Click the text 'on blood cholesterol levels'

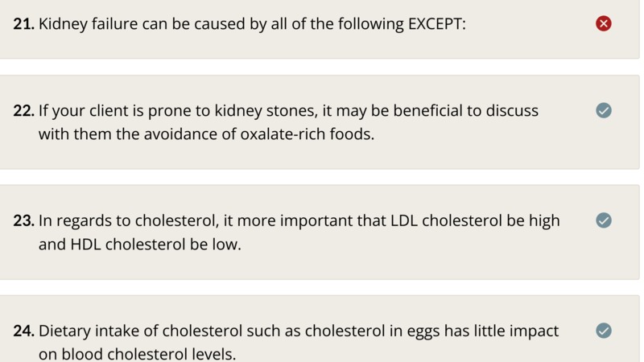pos(136,354)
